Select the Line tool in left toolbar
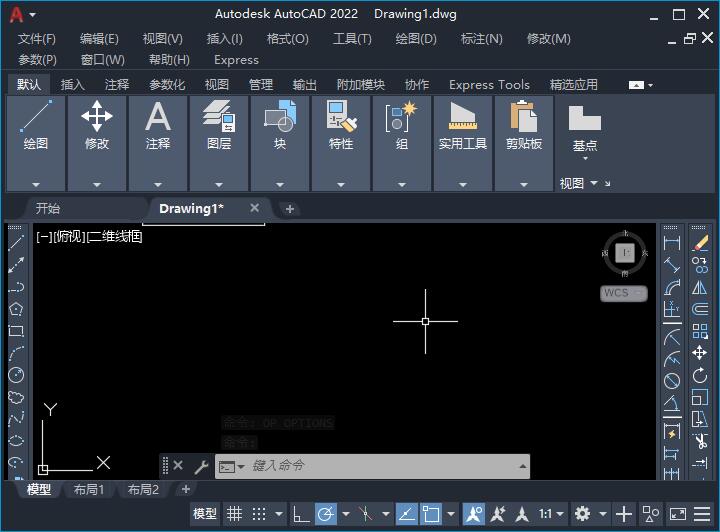The image size is (720, 532). pyautogui.click(x=16, y=242)
